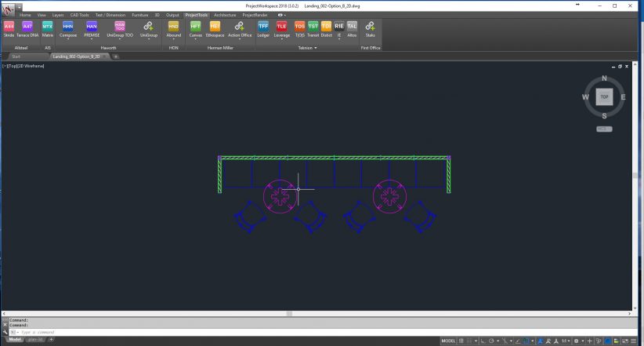Toggle MODEL space button in status bar
The height and width of the screenshot is (346, 644).
click(449, 341)
